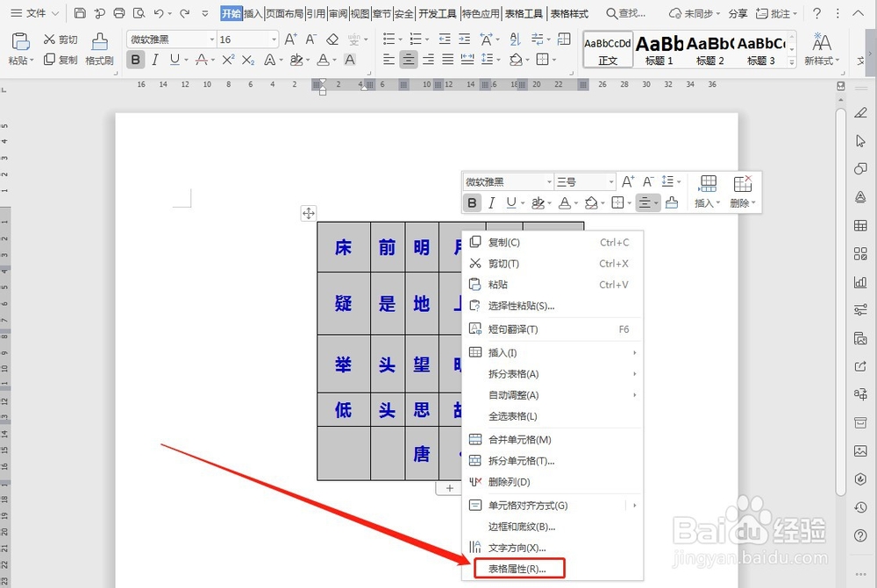Viewport: 877px width, 588px height.
Task: Click the Format Painter brush icon
Action: tap(100, 42)
